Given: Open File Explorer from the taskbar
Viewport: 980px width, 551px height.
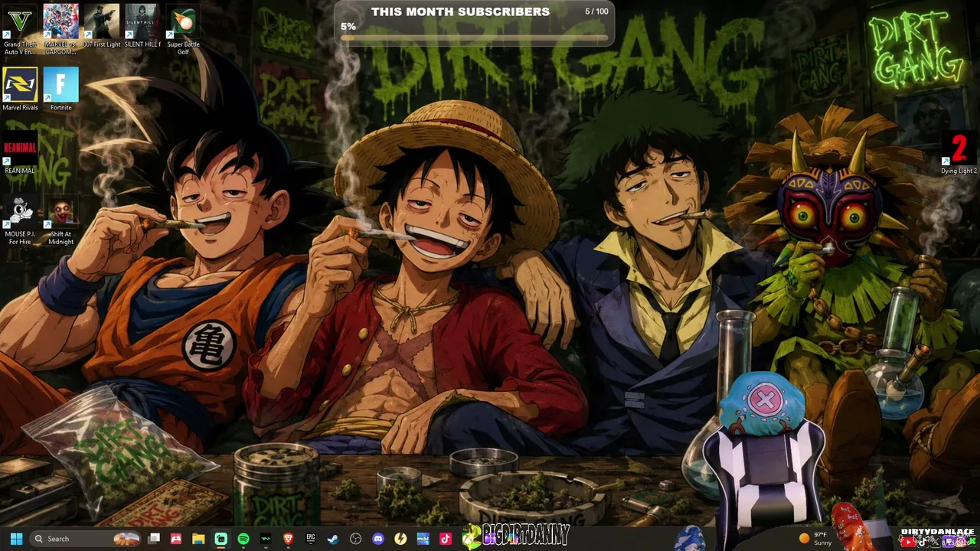Looking at the screenshot, I should pos(198,539).
